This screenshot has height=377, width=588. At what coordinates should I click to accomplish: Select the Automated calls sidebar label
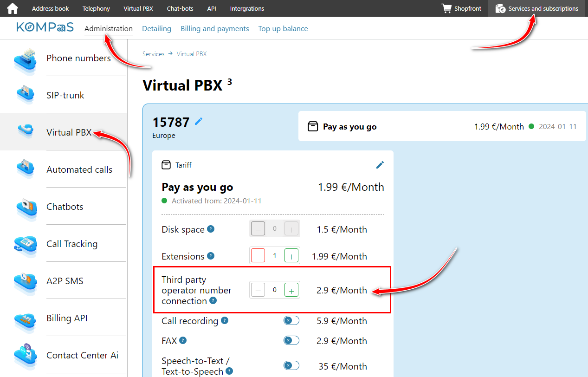click(x=79, y=169)
